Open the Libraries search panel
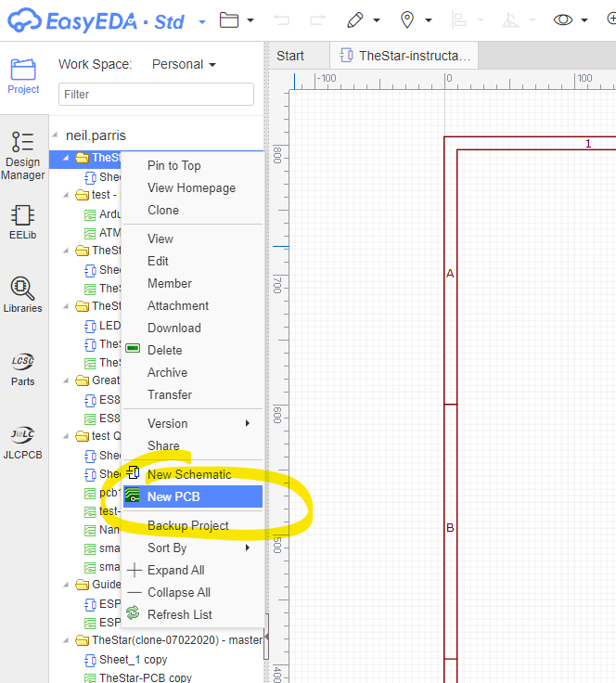616x683 pixels. [x=22, y=294]
